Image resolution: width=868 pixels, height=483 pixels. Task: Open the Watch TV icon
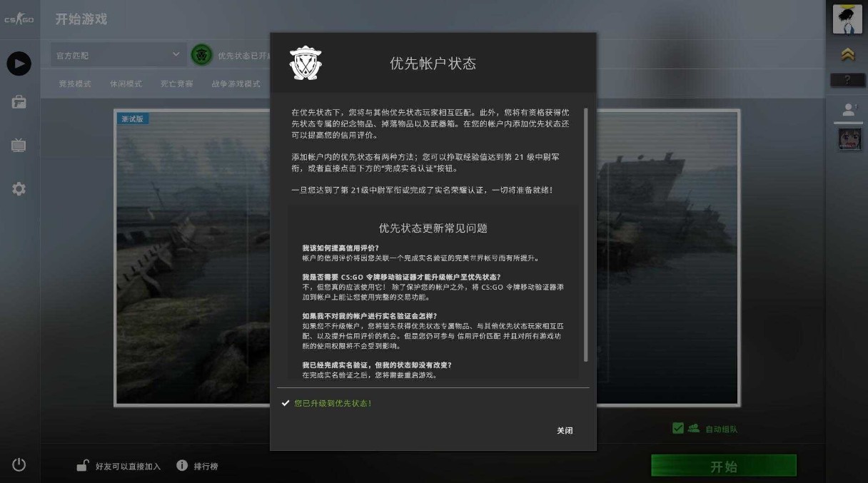tap(19, 146)
